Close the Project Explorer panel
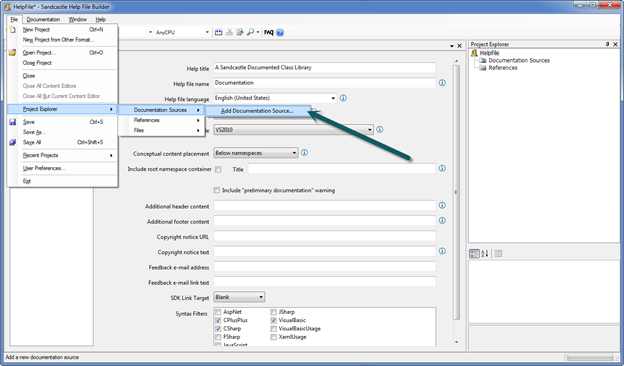Screen dimensions: 624x366 616,44
